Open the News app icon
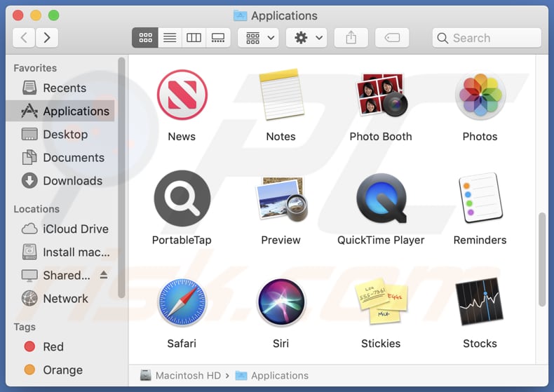554x392 pixels. click(x=182, y=95)
